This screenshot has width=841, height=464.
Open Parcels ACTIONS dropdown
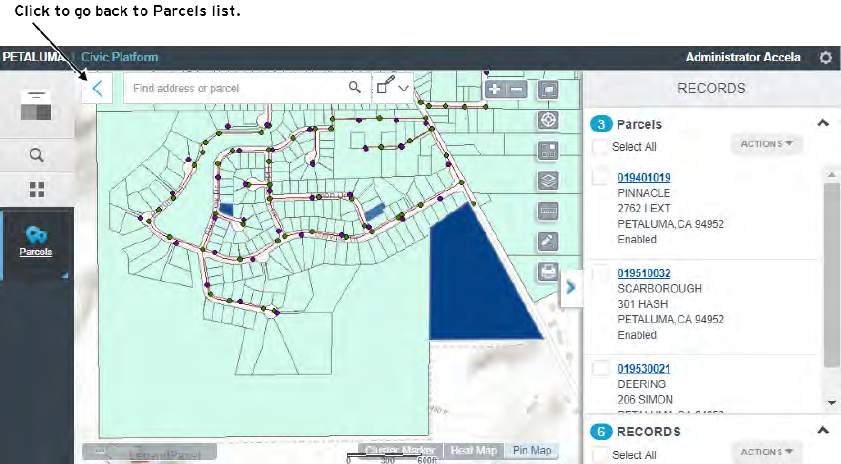(x=766, y=144)
